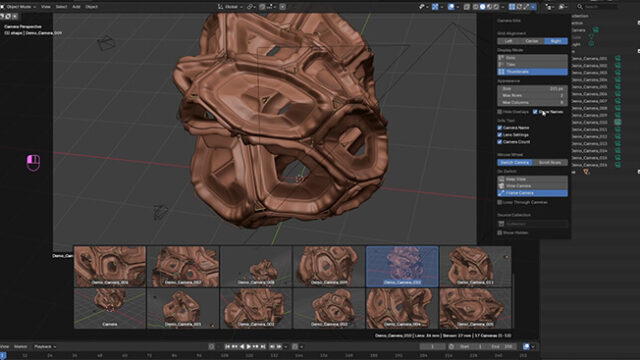Click camera data icon beside Demo_Camera_001
The width and height of the screenshot is (640, 360).
pos(618,58)
